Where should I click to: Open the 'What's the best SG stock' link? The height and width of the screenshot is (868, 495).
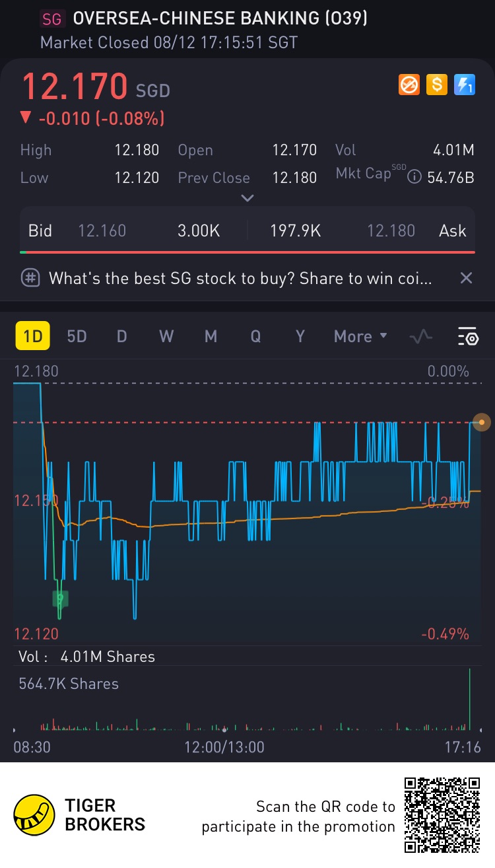(240, 278)
